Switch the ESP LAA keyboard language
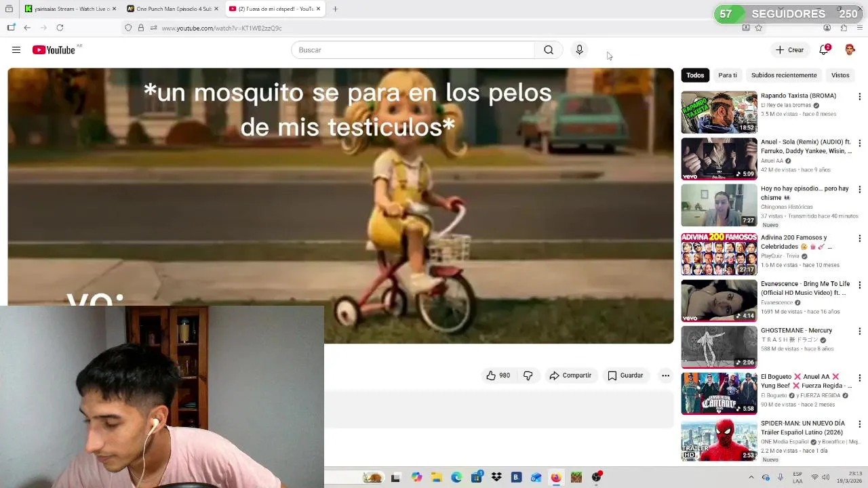Image resolution: width=868 pixels, height=488 pixels. [x=797, y=477]
